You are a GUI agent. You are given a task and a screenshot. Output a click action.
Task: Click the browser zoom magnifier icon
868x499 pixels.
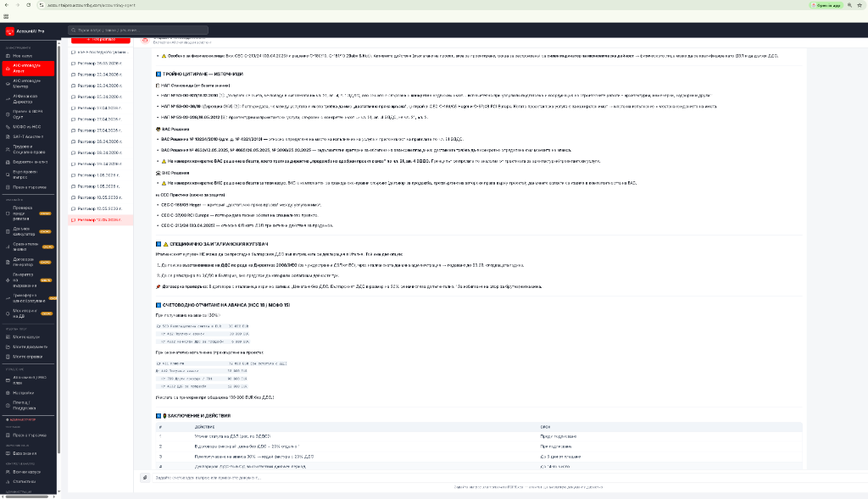[x=849, y=5]
